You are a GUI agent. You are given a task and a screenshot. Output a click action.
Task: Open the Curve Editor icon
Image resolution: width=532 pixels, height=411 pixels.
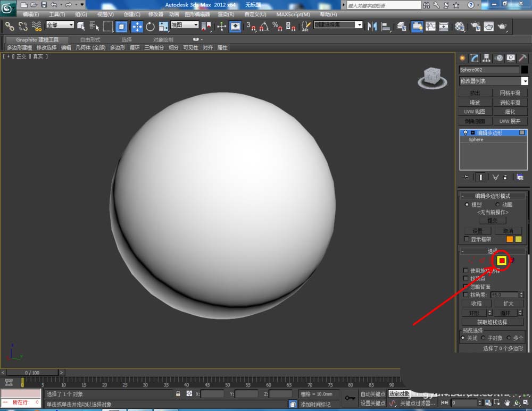pos(430,27)
